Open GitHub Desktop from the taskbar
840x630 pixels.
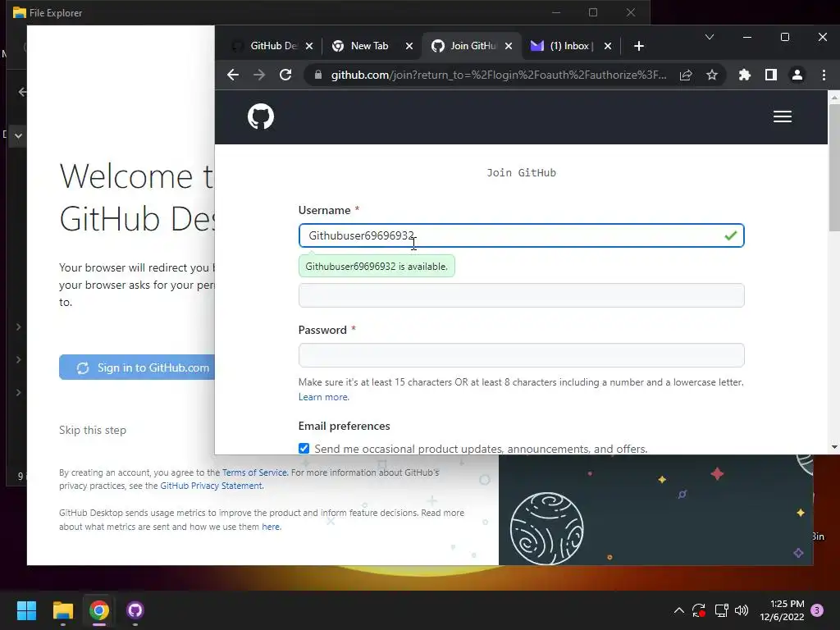[x=135, y=610]
